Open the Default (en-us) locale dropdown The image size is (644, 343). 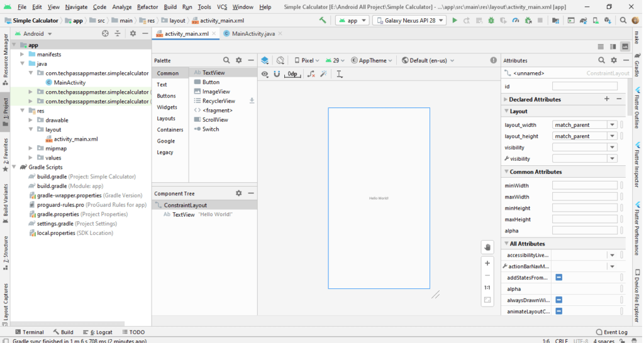(428, 60)
